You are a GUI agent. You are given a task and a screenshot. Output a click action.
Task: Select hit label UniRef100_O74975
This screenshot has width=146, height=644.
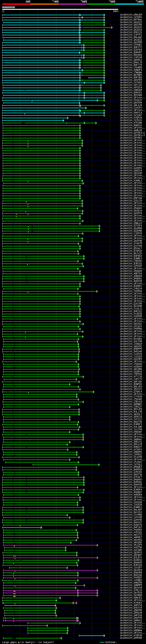click(x=131, y=243)
